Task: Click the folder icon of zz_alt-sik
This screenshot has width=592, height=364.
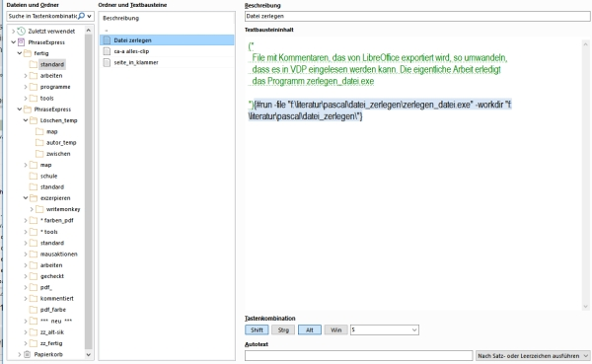Action: click(x=34, y=331)
